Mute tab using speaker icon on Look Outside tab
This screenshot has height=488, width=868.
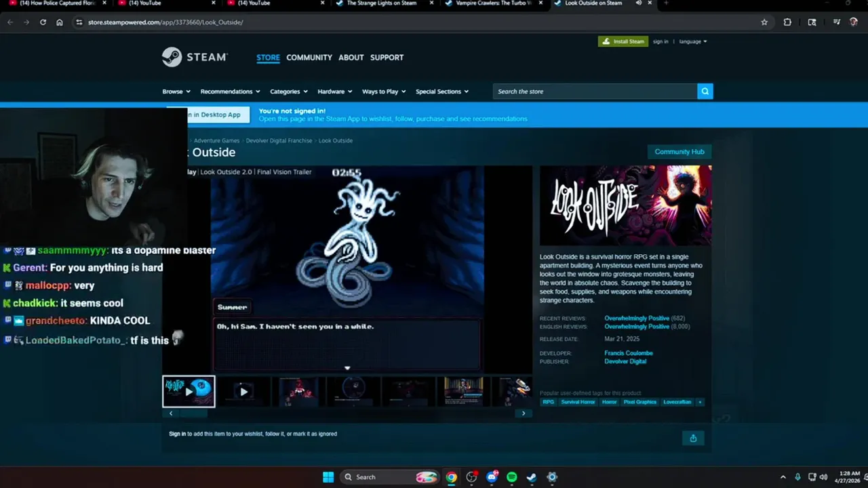(639, 3)
